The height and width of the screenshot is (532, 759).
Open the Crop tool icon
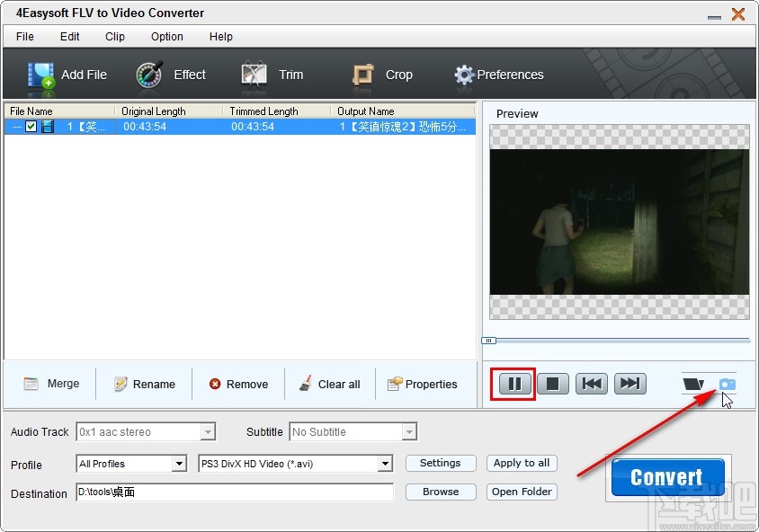(365, 75)
